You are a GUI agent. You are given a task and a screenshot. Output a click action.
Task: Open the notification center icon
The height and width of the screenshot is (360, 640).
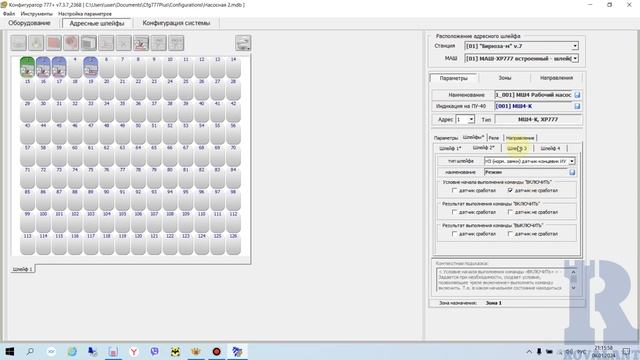click(627, 351)
